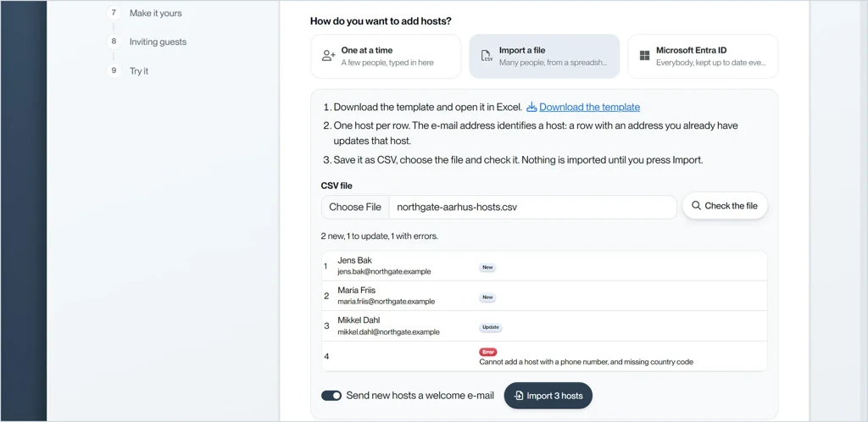
Task: Click the Microsoft logo icon for Entra ID
Action: point(644,56)
